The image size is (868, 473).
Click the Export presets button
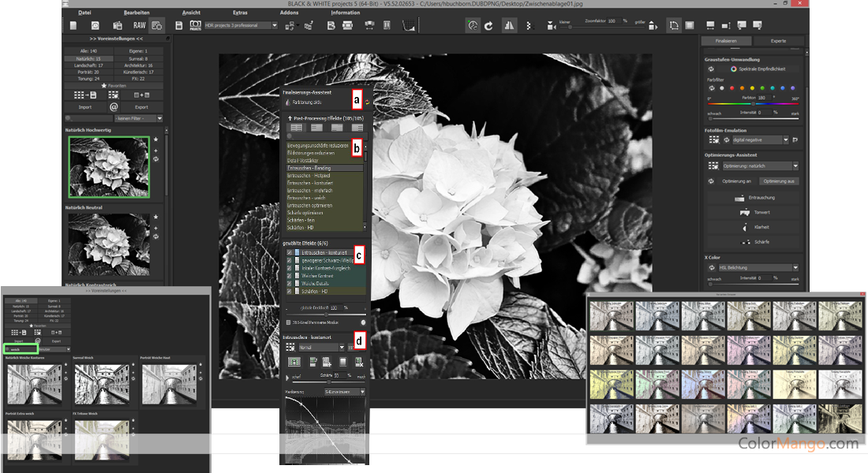pos(142,107)
